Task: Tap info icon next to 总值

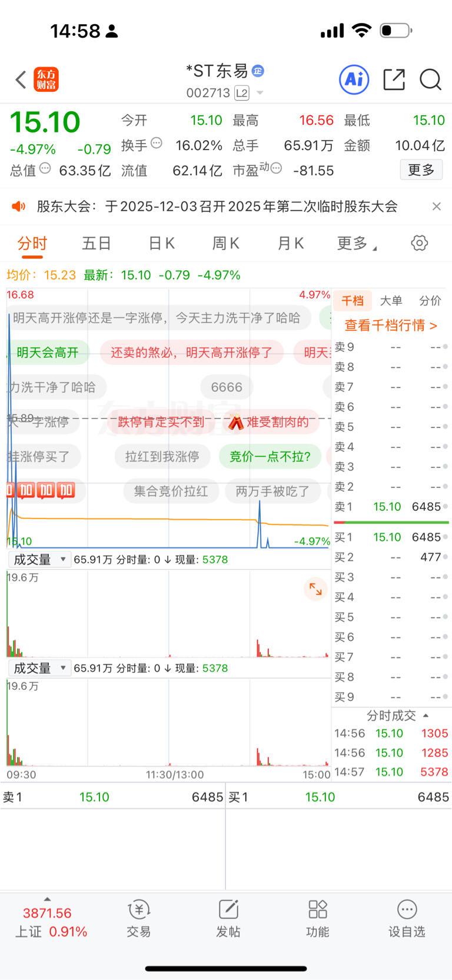Action: (x=45, y=168)
